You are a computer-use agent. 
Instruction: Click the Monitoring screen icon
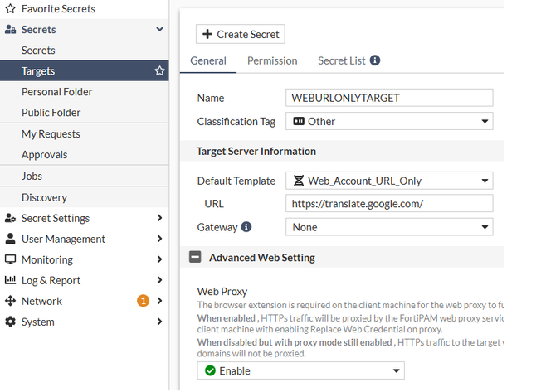coord(10,259)
